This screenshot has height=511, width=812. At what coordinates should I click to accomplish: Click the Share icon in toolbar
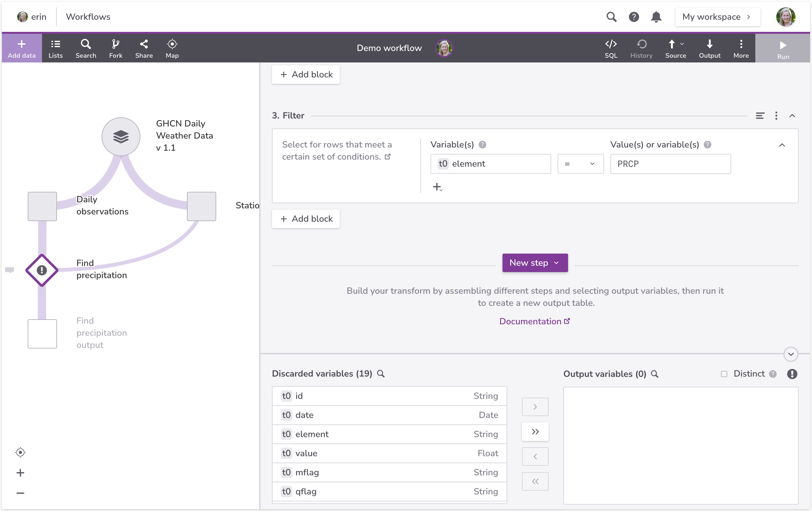tap(144, 48)
